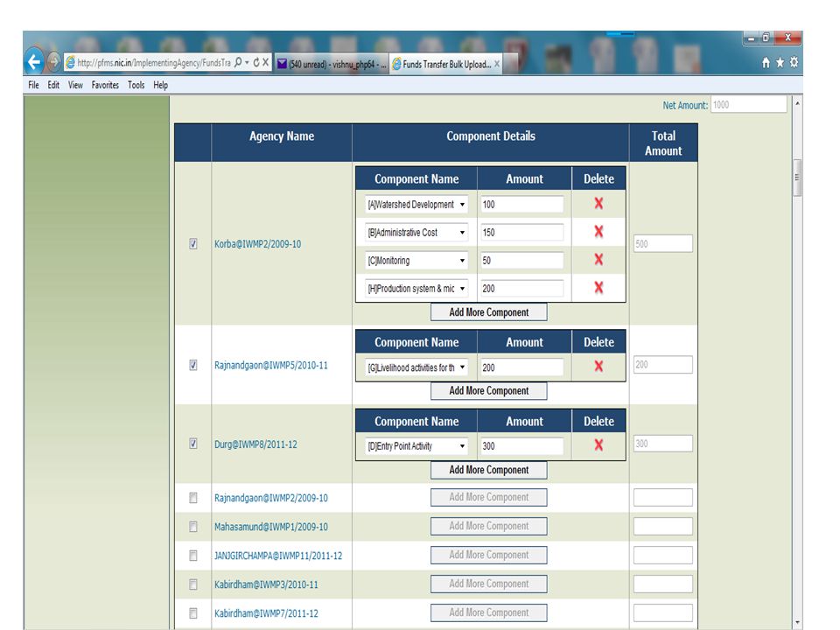The height and width of the screenshot is (630, 840).
Task: Click the Net Amount field
Action: (x=748, y=104)
